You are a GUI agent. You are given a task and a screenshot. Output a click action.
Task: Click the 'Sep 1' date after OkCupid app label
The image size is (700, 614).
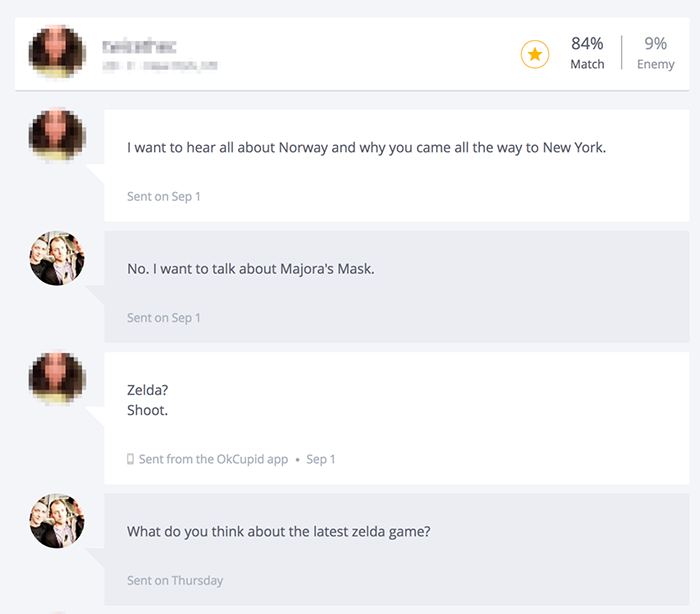click(x=321, y=459)
